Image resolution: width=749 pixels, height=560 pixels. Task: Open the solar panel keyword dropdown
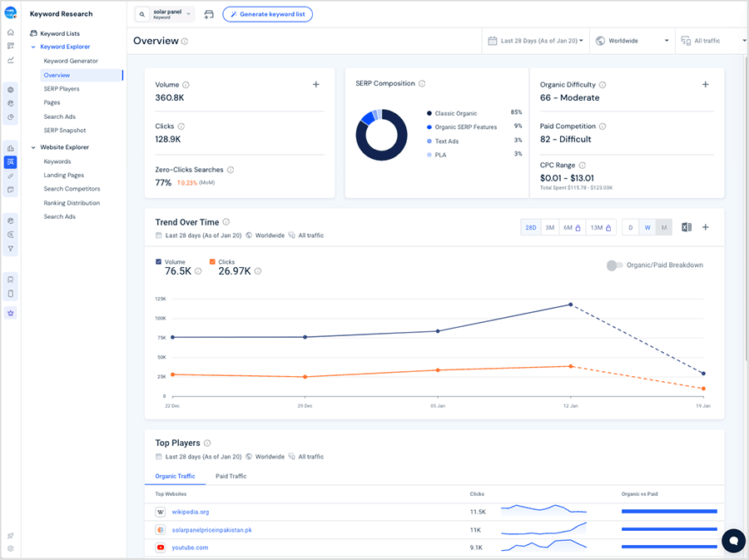[x=172, y=14]
